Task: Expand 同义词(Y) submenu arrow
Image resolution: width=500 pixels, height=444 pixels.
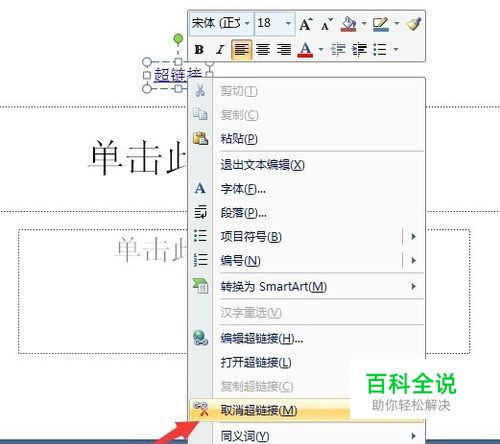Action: [x=413, y=436]
